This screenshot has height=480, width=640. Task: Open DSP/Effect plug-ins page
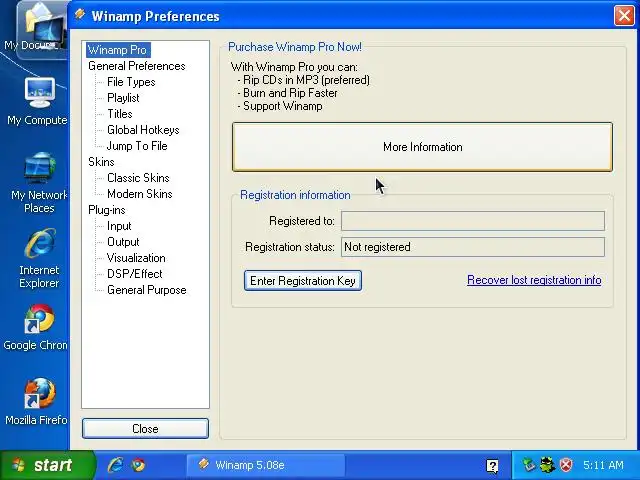[x=135, y=274]
